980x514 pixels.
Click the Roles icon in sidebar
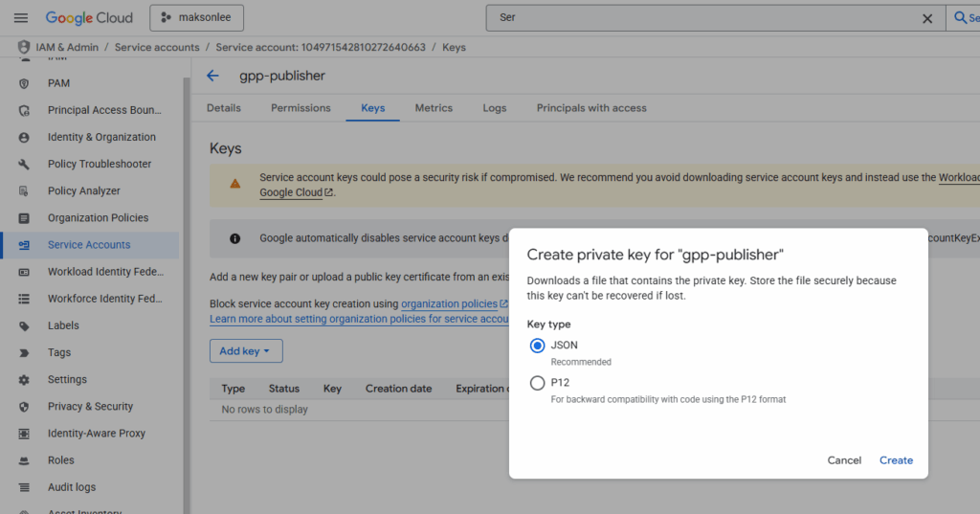coord(25,460)
